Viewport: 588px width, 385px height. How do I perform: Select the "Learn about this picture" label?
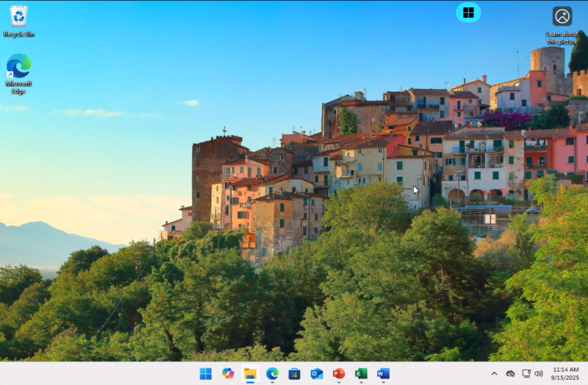562,37
